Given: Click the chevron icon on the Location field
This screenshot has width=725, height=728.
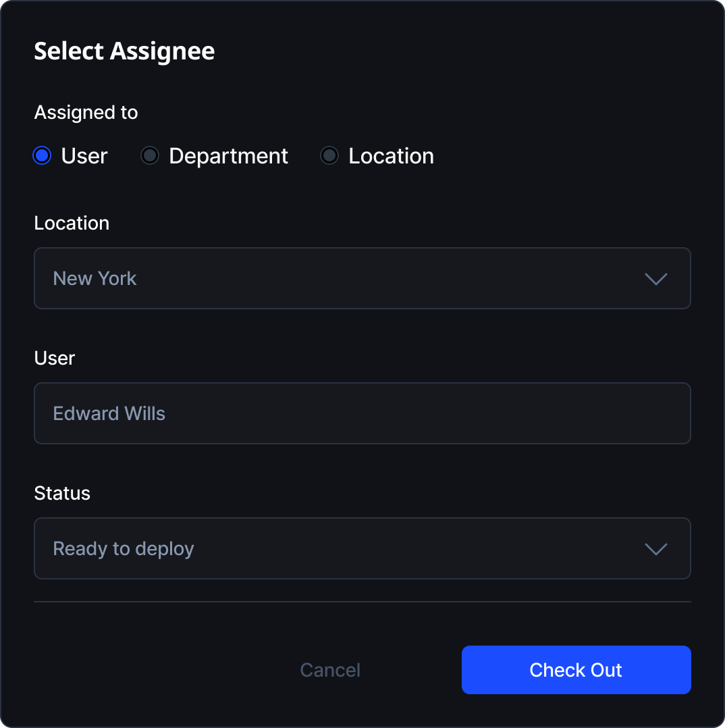Looking at the screenshot, I should (x=655, y=278).
